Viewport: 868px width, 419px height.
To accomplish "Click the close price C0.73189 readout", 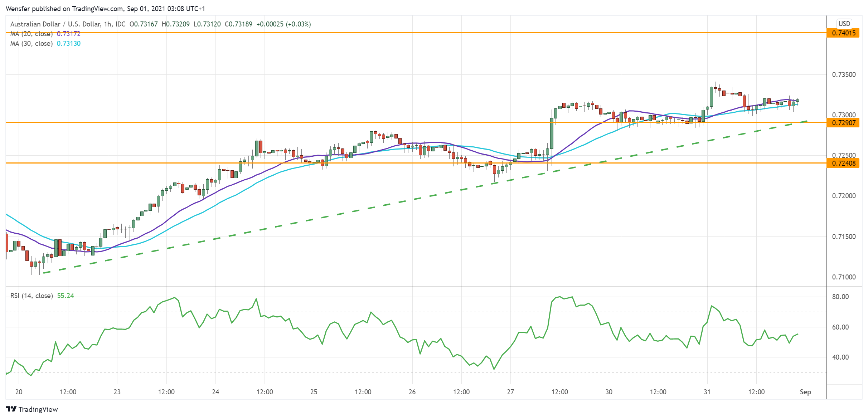I will [238, 24].
